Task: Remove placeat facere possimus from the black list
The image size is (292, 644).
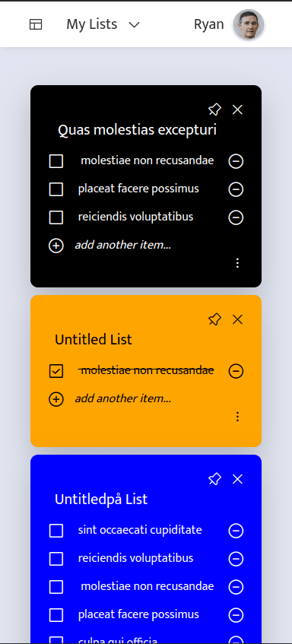Action: coord(236,189)
